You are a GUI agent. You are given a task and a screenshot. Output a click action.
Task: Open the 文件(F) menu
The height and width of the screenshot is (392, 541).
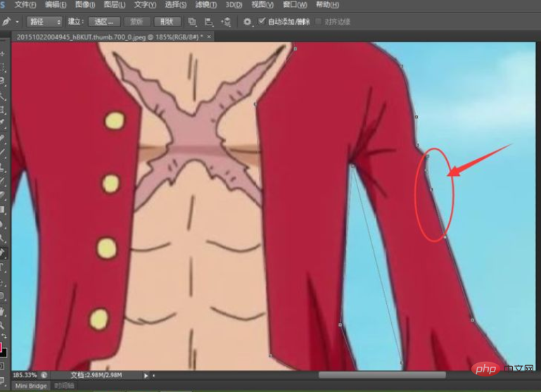(25, 5)
